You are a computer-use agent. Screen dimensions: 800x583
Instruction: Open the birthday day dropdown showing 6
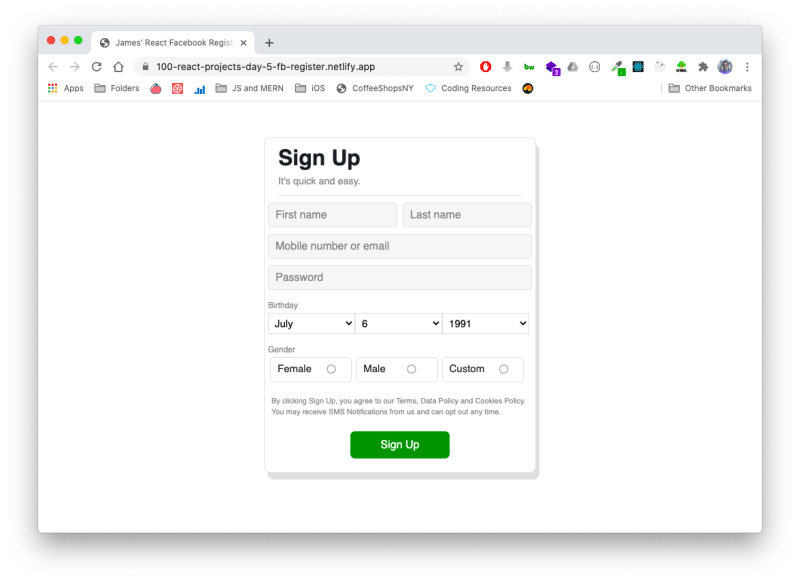tap(398, 323)
